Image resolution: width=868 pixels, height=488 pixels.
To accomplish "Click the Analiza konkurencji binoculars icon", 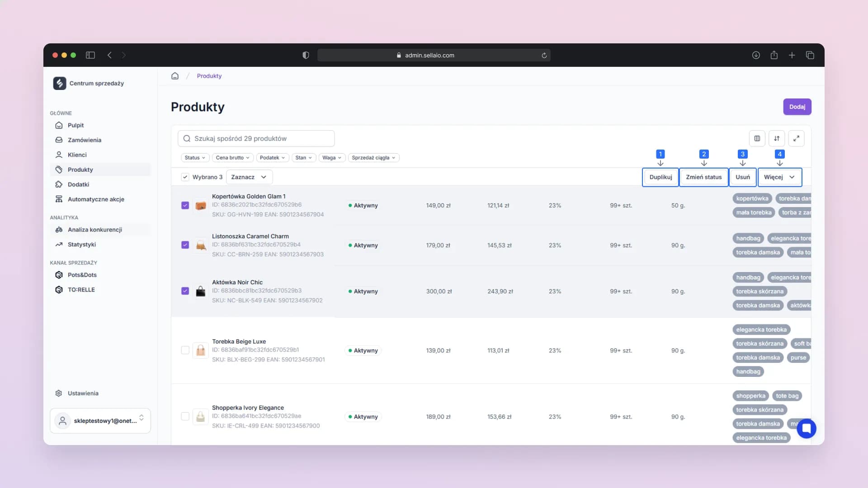I will pos(59,230).
